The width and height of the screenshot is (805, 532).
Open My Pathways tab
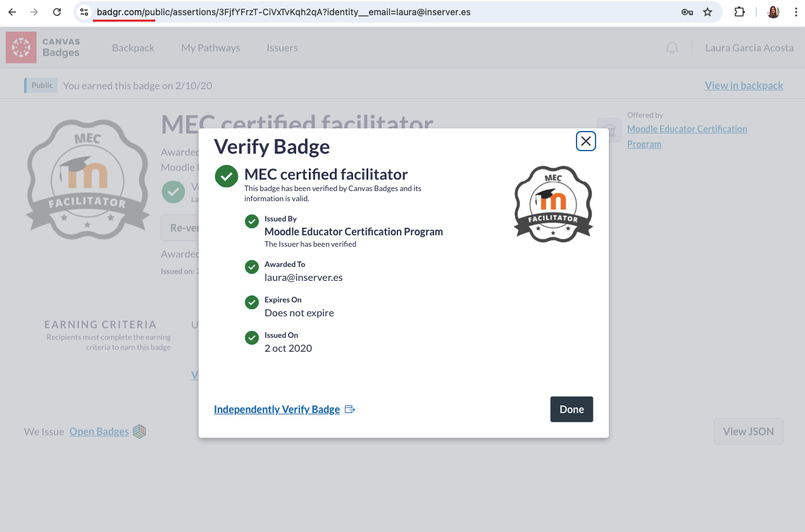coord(211,47)
